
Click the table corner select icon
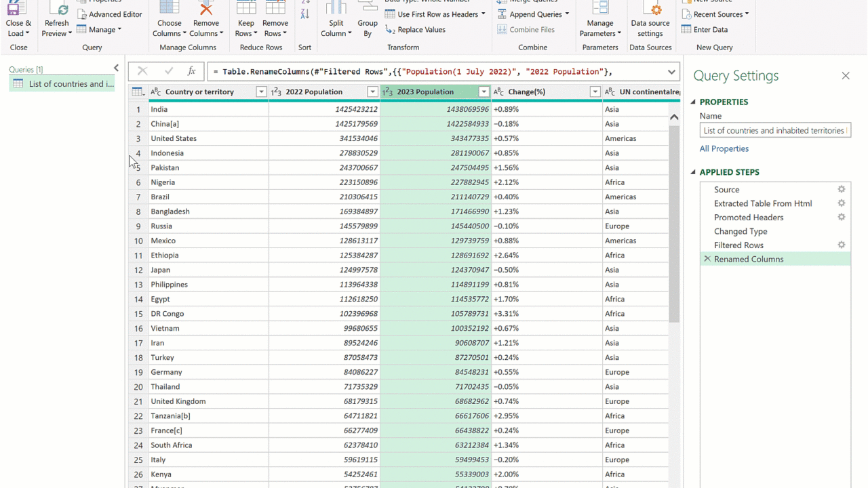[138, 92]
